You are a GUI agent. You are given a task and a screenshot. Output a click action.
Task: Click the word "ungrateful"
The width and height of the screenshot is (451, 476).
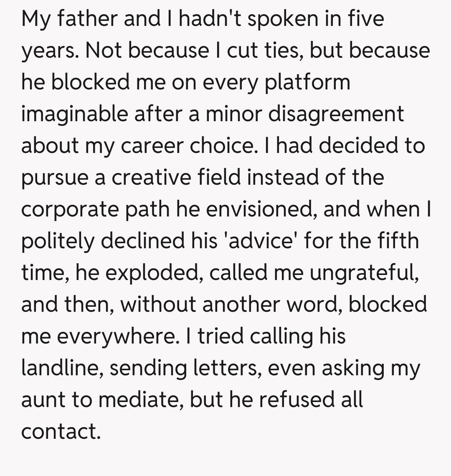(x=366, y=272)
